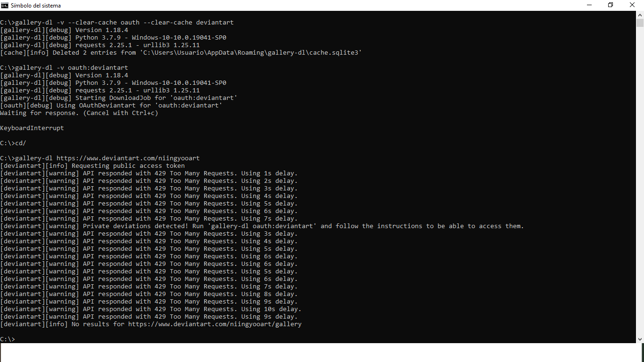This screenshot has height=362, width=644.
Task: Click the Version 1.18.4 debug line
Action: pyautogui.click(x=64, y=30)
